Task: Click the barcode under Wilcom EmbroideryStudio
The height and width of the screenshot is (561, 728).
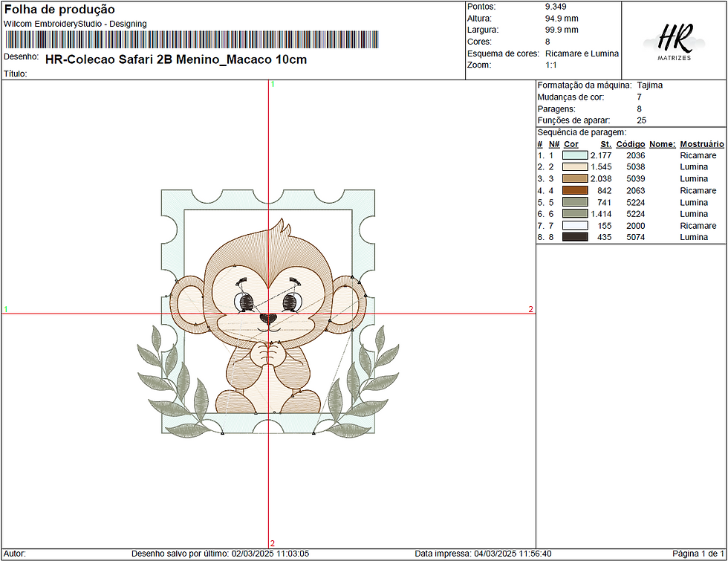Action: [x=192, y=39]
